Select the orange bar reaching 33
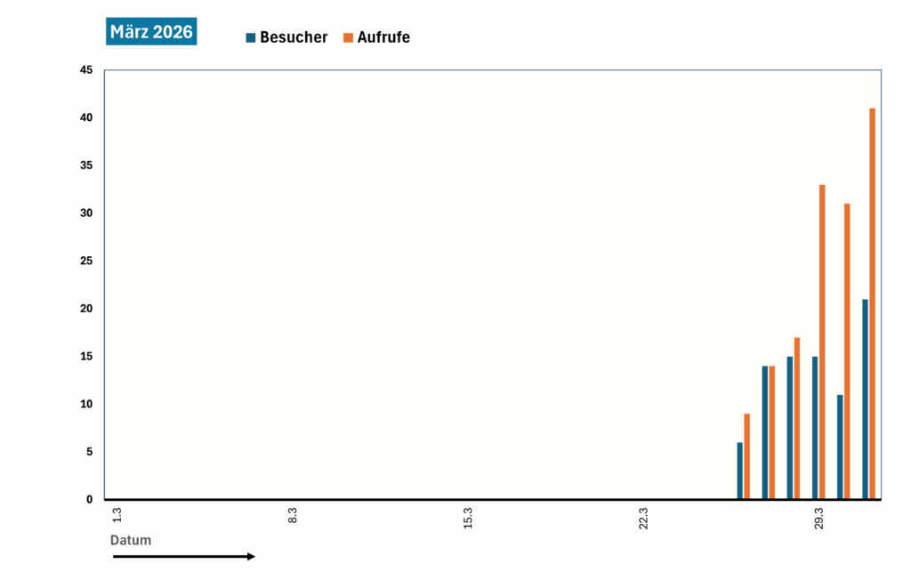 (x=822, y=342)
